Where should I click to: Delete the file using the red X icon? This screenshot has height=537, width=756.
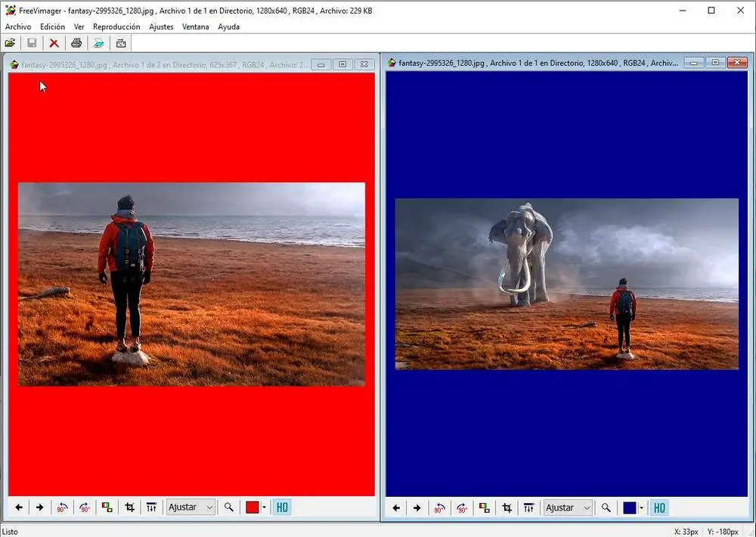tap(54, 43)
